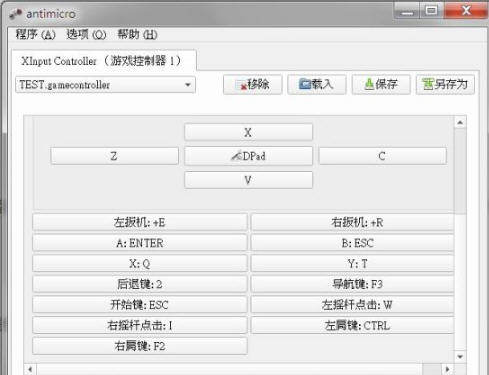
Task: Click the 左扳机: +E trigger button
Action: click(x=140, y=222)
